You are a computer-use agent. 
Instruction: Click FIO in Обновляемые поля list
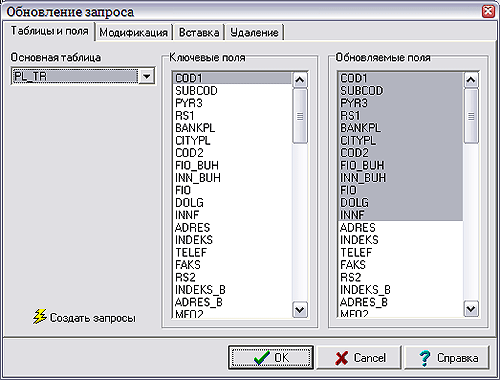(x=401, y=190)
